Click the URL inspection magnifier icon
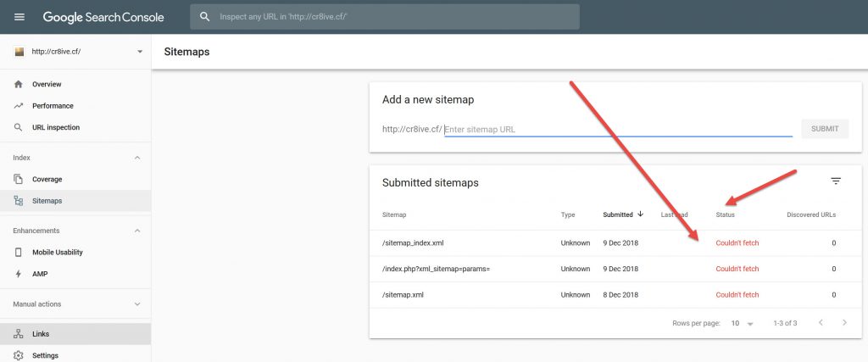The height and width of the screenshot is (362, 868). [x=19, y=128]
